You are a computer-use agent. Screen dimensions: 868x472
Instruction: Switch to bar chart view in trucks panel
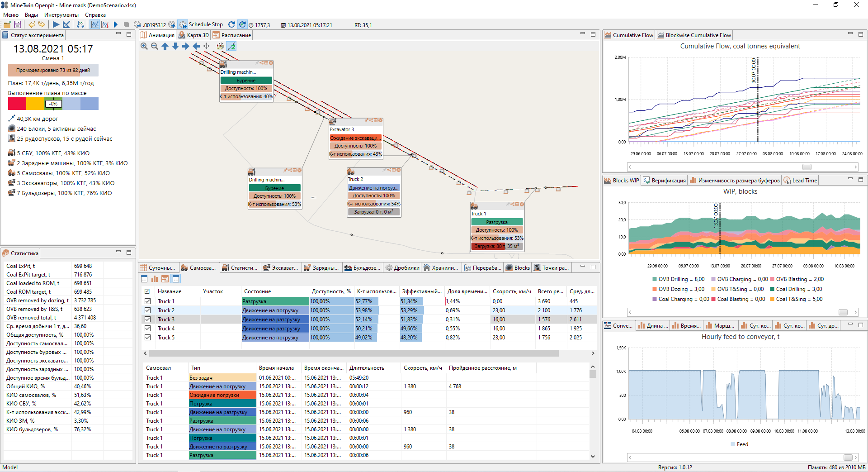[155, 279]
